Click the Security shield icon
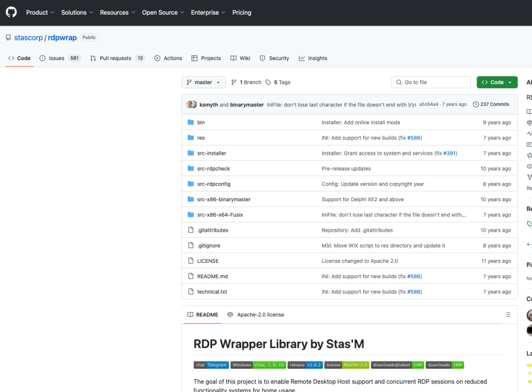Viewport: 532px width, 392px height. (x=261, y=58)
